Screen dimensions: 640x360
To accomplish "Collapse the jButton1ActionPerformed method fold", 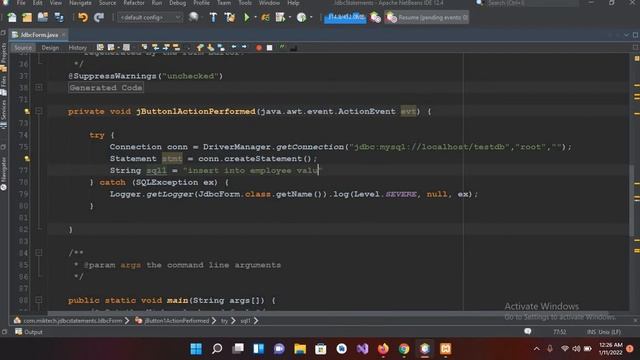I will (x=39, y=111).
